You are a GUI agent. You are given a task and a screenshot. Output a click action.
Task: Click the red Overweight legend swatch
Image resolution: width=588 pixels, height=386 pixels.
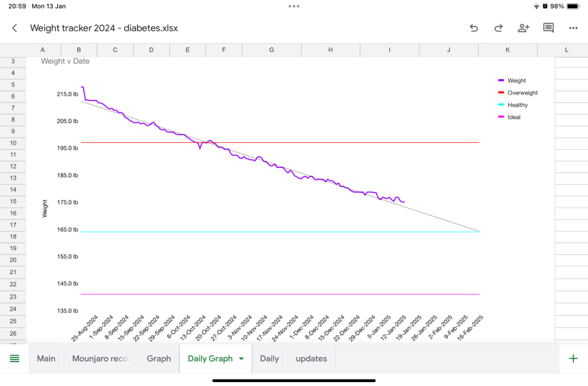[501, 92]
